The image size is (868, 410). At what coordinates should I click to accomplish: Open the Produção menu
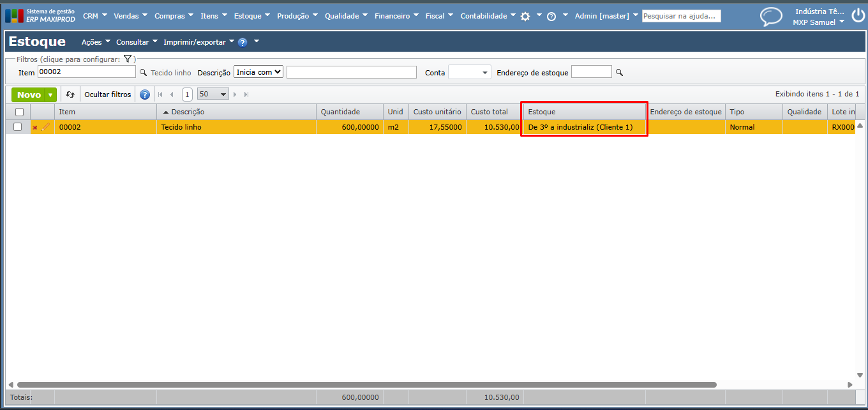tap(297, 16)
